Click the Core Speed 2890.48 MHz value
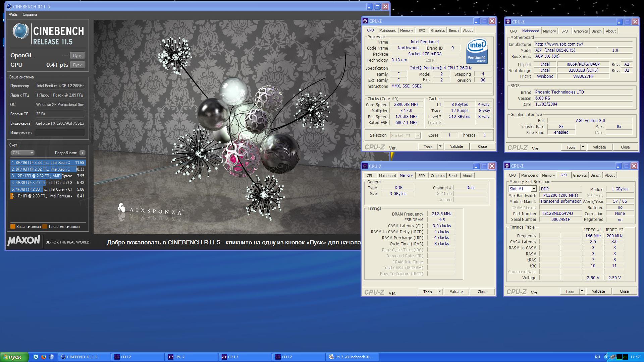 coord(406,105)
